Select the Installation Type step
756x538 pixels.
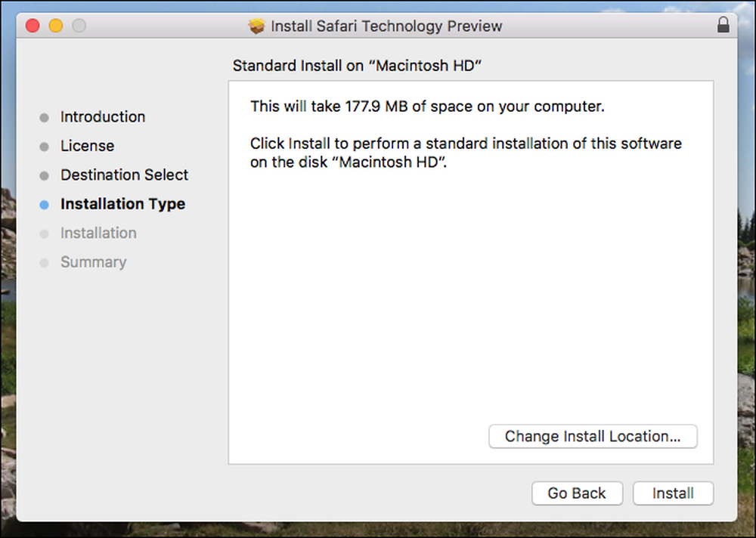[123, 204]
